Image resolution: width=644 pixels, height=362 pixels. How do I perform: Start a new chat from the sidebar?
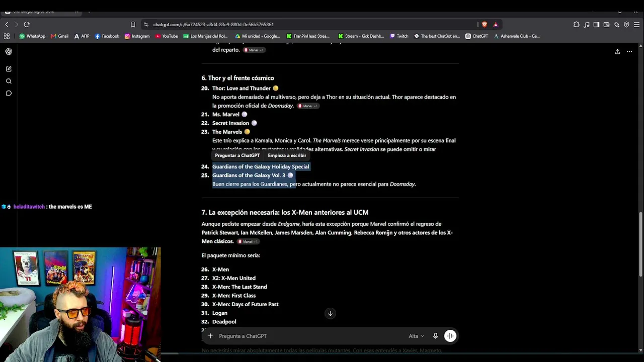(9, 69)
